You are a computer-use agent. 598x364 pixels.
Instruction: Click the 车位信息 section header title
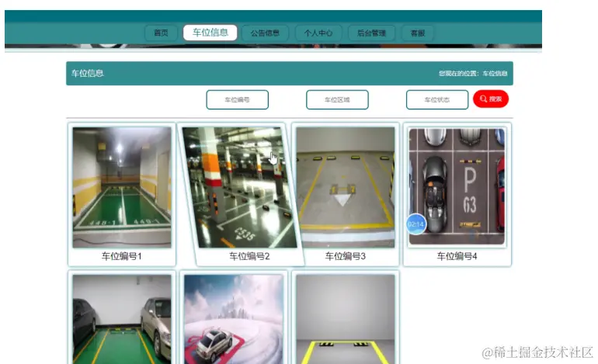click(x=87, y=73)
